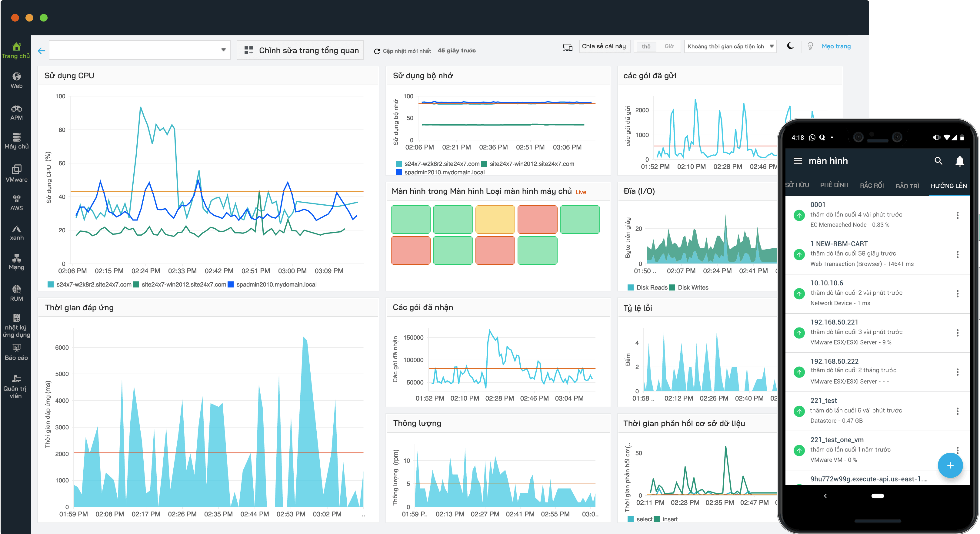Tap the floating plus button on the phone
Image resolution: width=980 pixels, height=534 pixels.
[x=950, y=465]
